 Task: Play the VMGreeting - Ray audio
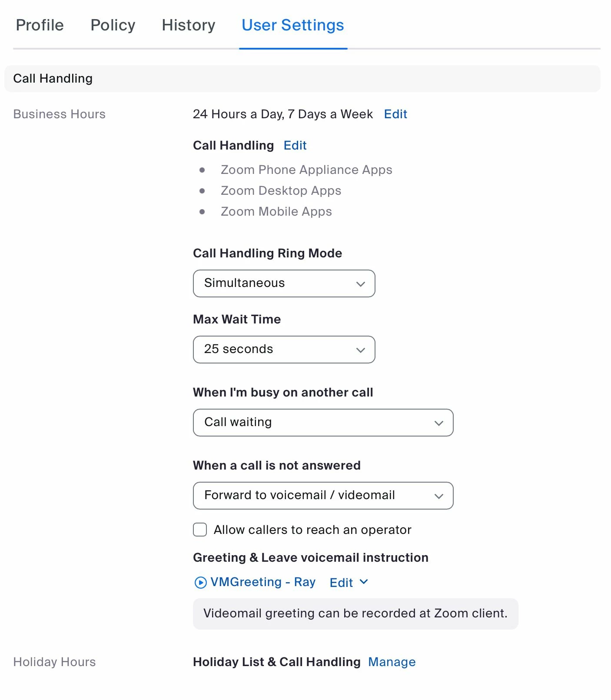(x=200, y=582)
